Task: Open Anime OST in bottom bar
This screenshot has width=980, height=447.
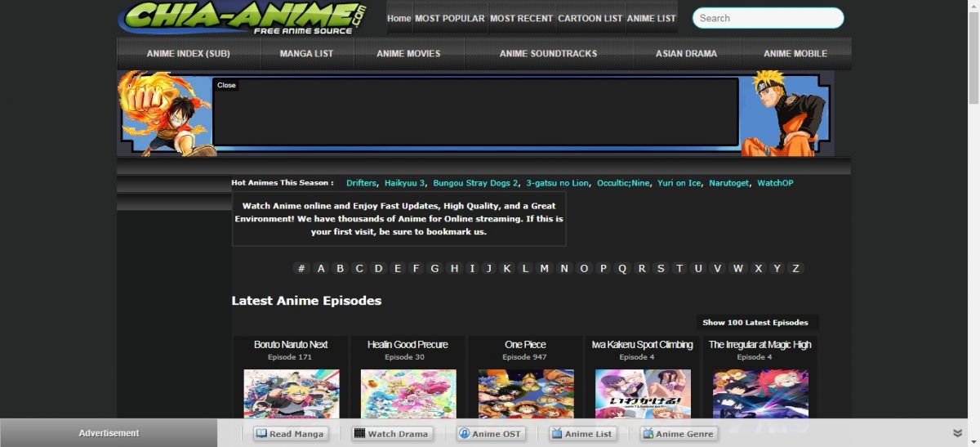Action: tap(490, 434)
